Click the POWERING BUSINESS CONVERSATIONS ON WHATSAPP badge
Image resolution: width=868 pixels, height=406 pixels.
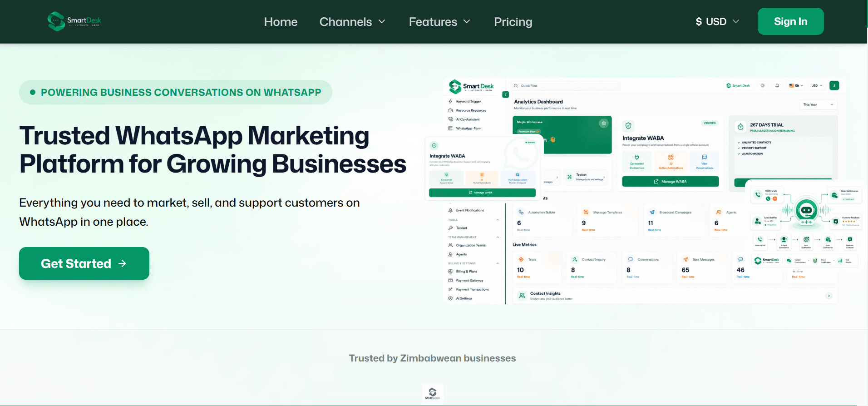(176, 92)
